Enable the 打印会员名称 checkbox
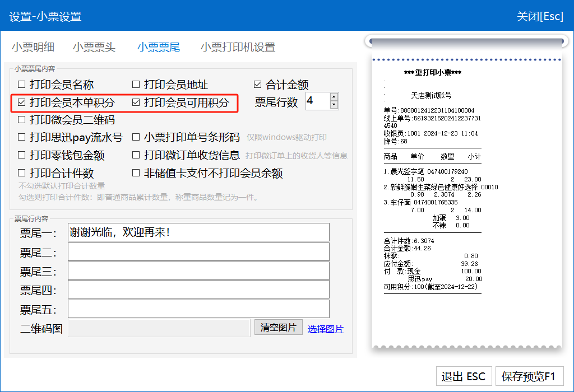Screen dimensions: 574x392 [22, 85]
